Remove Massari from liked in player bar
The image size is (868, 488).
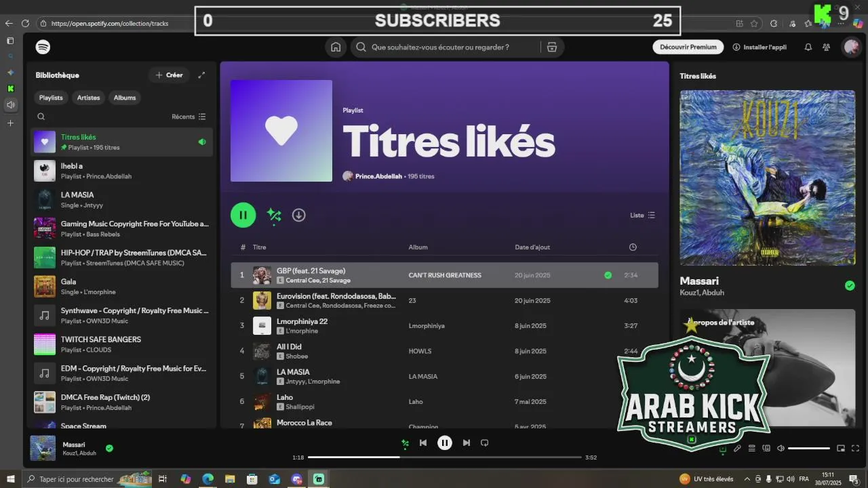tap(109, 448)
